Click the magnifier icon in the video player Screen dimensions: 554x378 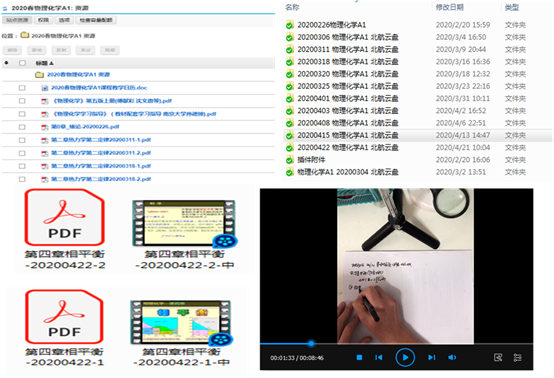tap(498, 358)
